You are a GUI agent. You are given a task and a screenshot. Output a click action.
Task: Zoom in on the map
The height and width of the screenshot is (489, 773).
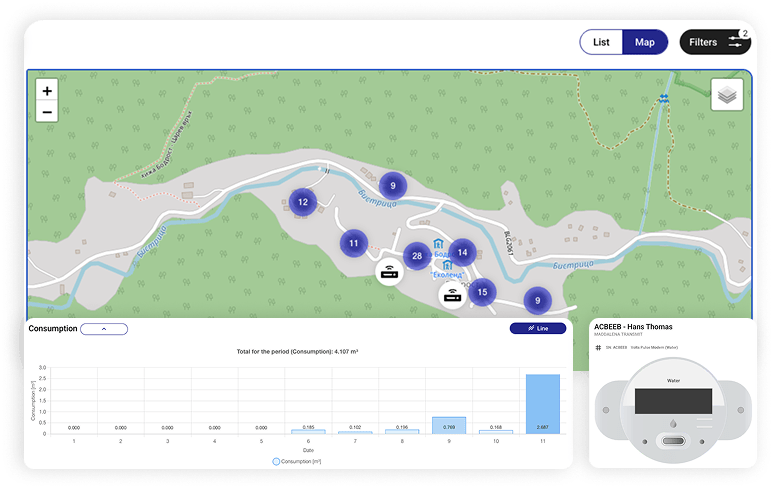pyautogui.click(x=47, y=91)
